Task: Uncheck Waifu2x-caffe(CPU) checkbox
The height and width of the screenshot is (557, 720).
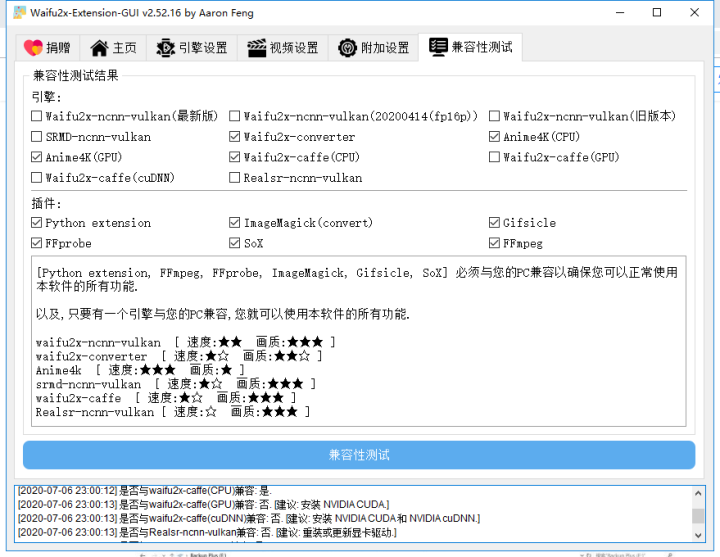Action: click(x=234, y=157)
